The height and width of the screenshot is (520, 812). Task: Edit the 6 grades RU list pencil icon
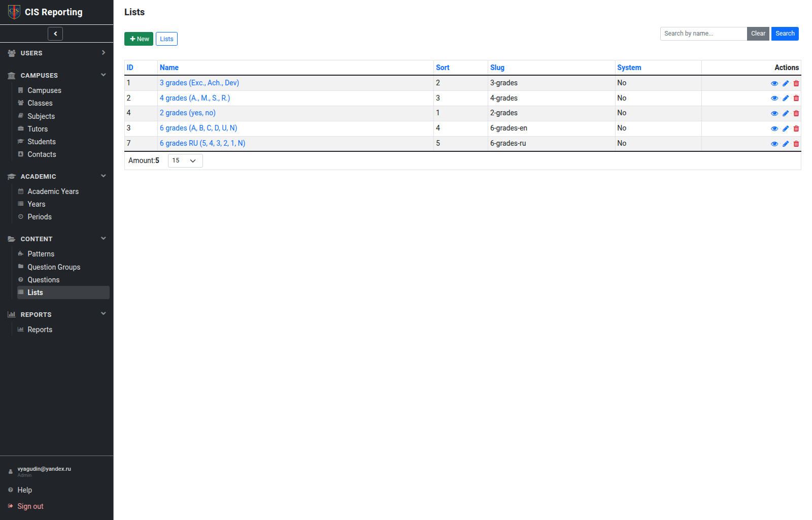786,144
